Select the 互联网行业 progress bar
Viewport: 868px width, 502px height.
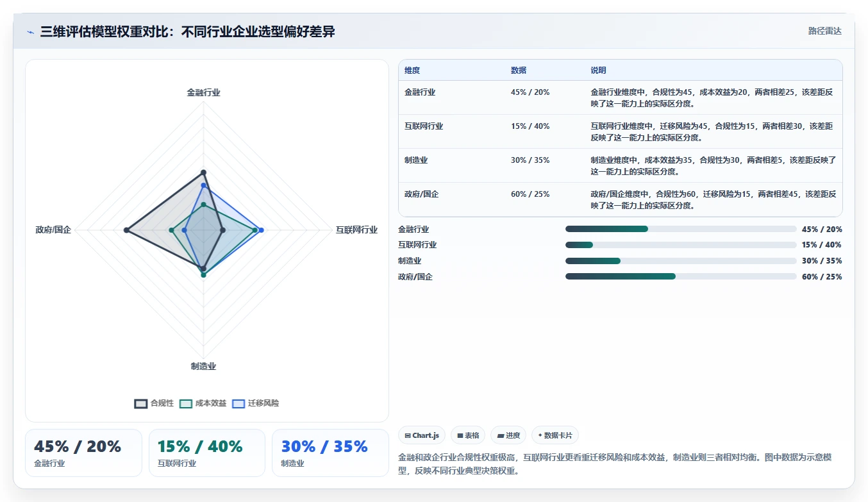681,245
